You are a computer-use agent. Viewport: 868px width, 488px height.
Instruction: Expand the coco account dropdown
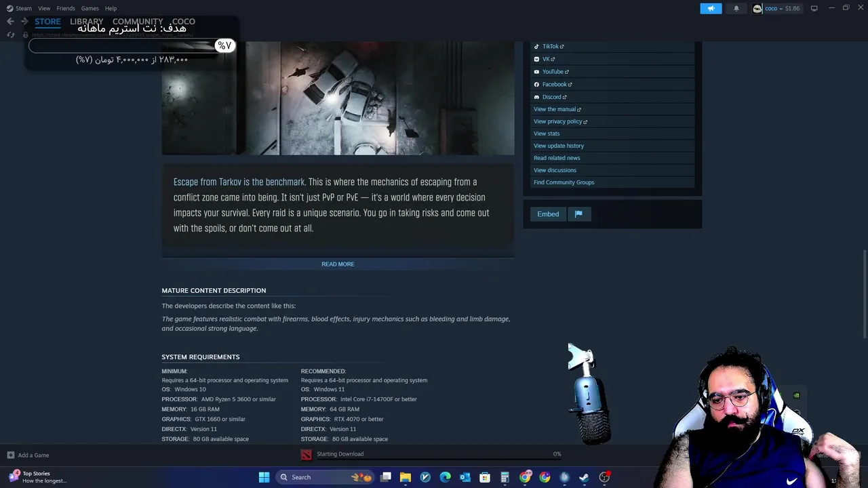(x=781, y=8)
